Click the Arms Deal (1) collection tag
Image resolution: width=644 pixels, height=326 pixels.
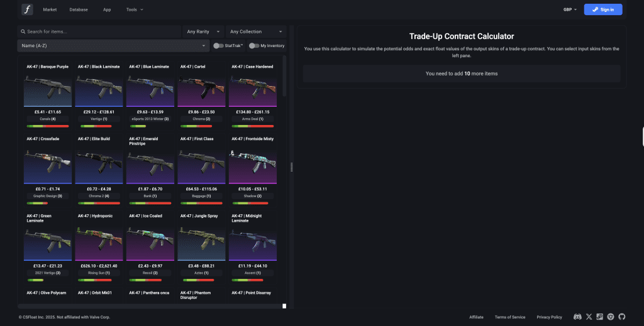pyautogui.click(x=253, y=119)
